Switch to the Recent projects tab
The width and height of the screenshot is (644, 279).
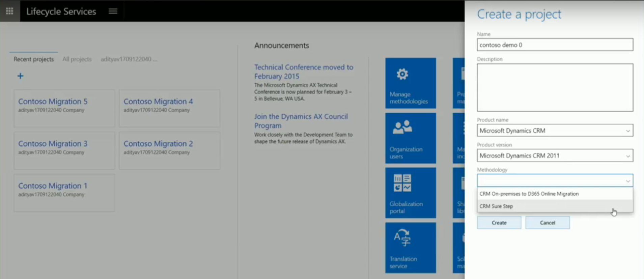point(34,59)
